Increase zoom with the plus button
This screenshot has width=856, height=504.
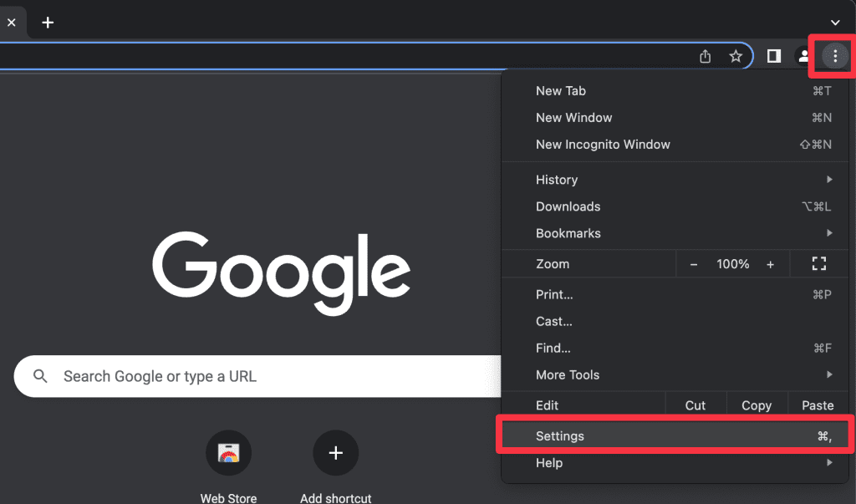click(770, 264)
